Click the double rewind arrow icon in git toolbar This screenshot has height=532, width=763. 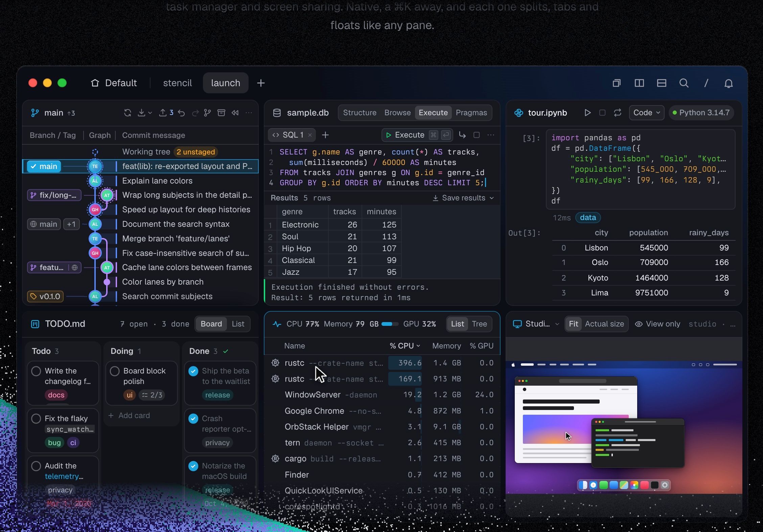235,113
